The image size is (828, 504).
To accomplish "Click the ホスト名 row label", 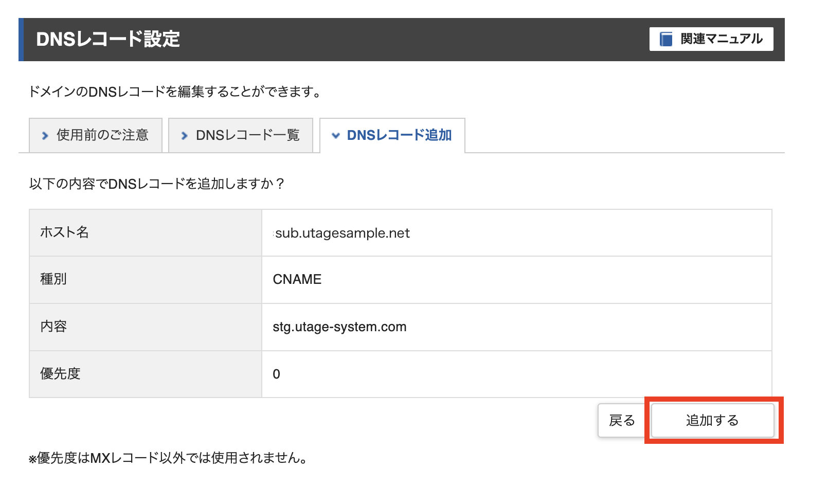I will pos(64,232).
